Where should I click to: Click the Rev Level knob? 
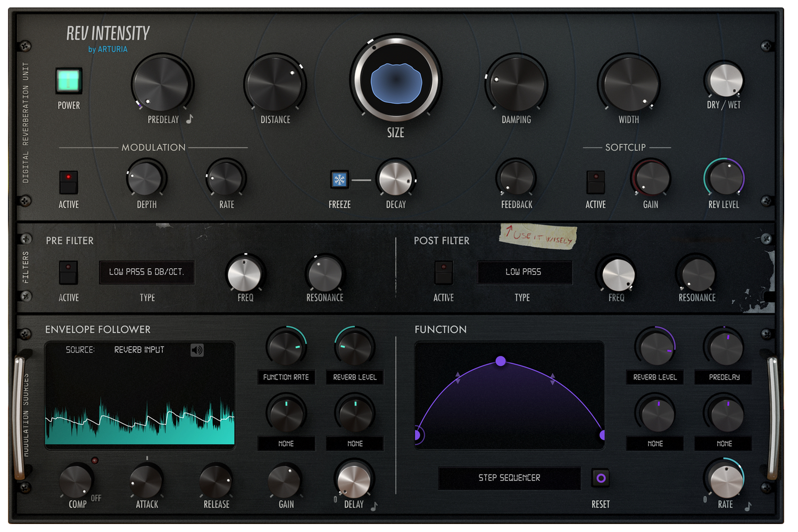click(725, 178)
